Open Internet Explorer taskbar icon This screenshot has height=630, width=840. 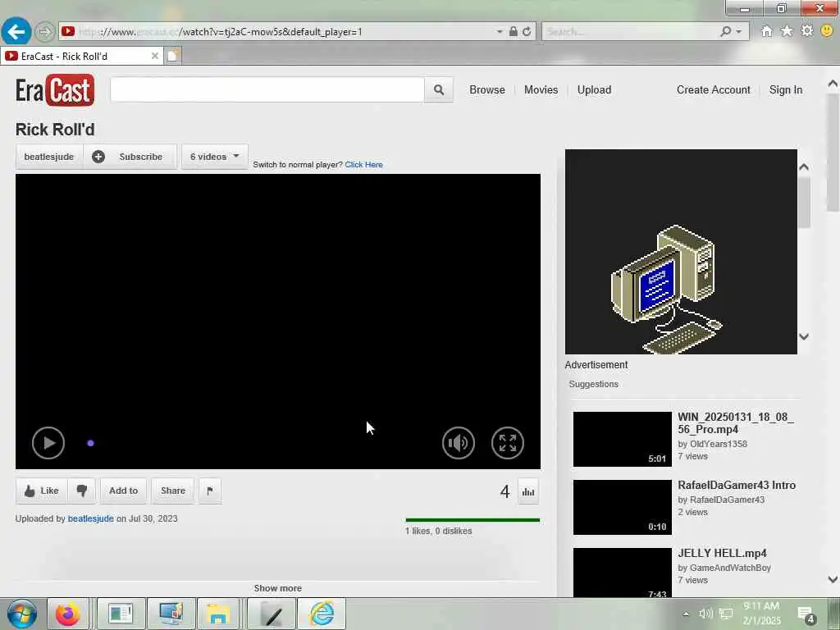pyautogui.click(x=322, y=614)
